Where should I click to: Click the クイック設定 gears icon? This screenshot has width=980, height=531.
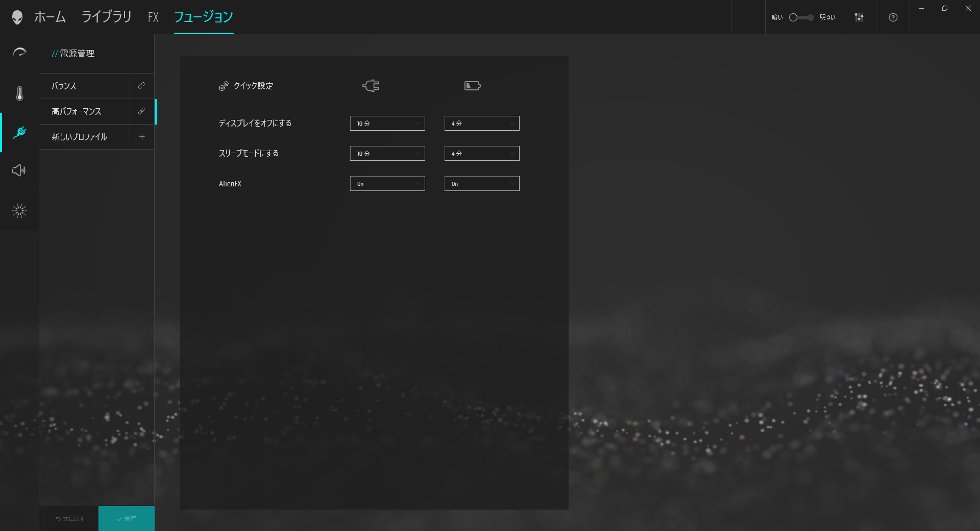[224, 86]
